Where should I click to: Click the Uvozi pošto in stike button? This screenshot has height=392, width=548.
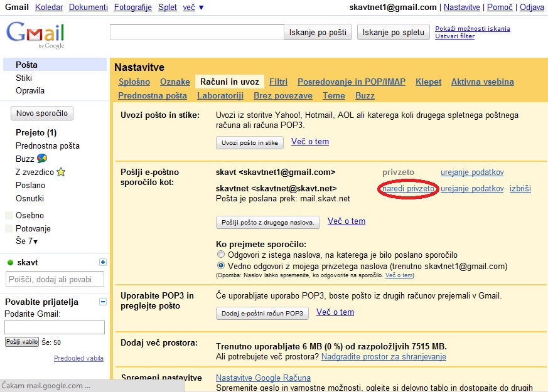point(250,142)
